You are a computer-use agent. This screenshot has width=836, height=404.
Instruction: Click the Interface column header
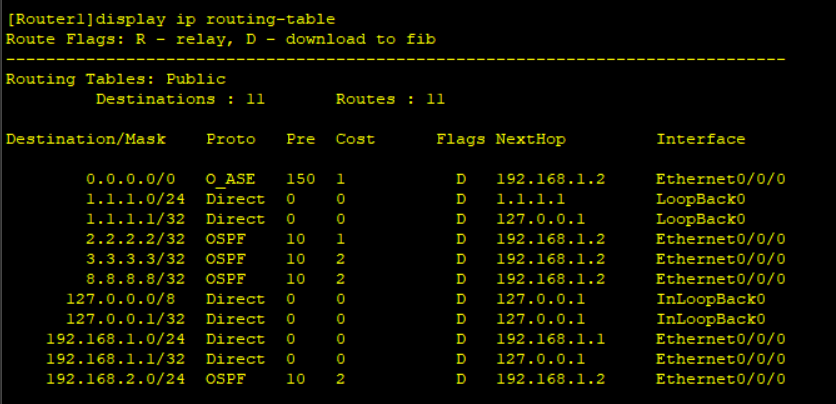click(701, 139)
